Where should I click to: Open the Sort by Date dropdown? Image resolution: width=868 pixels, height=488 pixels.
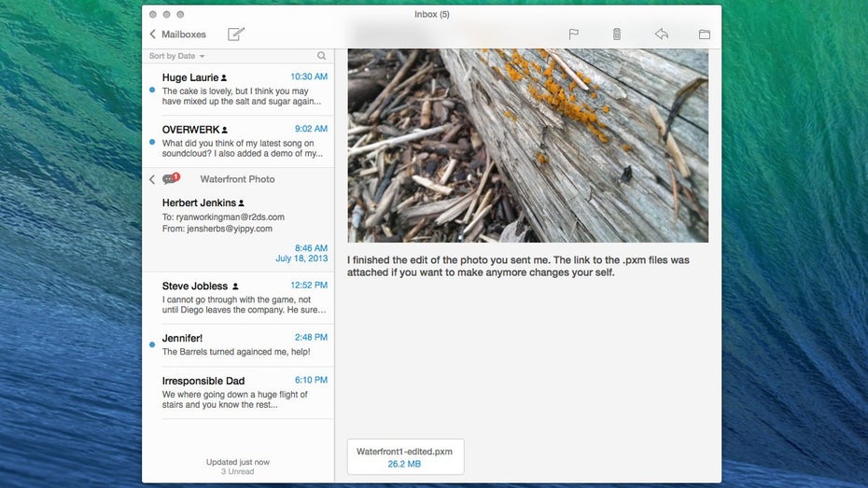pyautogui.click(x=176, y=56)
